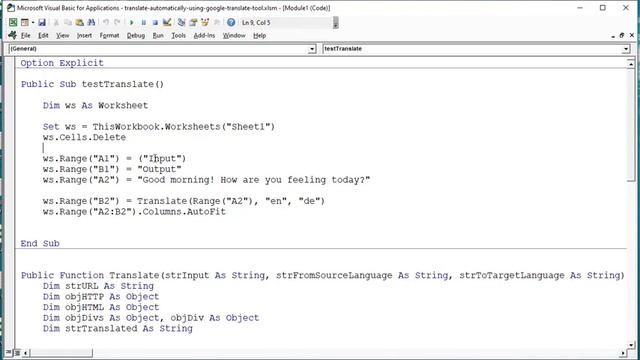
Task: Open the Window menu
Action: tap(234, 36)
